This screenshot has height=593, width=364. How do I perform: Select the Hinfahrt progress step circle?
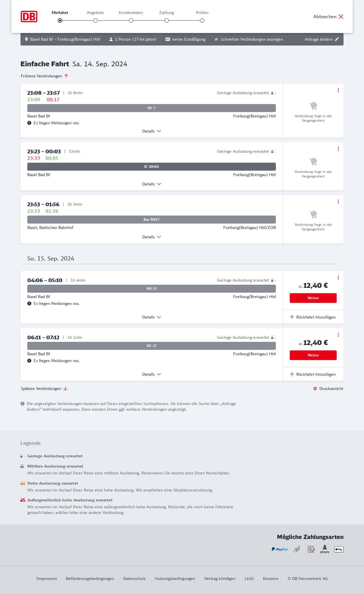(x=60, y=20)
